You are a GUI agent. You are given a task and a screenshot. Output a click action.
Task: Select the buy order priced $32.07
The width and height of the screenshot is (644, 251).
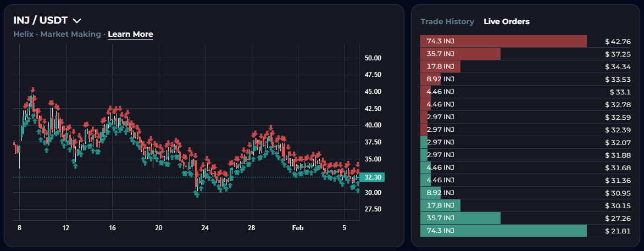[525, 142]
